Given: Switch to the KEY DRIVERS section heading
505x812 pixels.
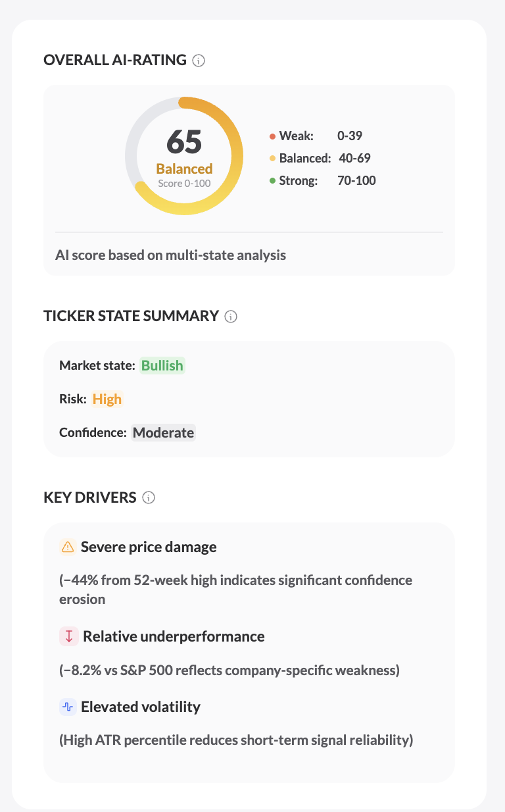Looking at the screenshot, I should coord(91,497).
